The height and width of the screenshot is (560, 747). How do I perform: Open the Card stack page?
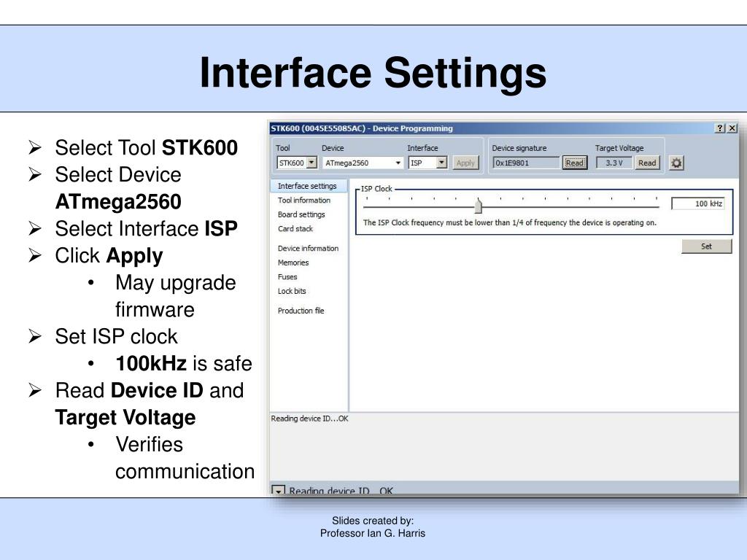coord(295,228)
